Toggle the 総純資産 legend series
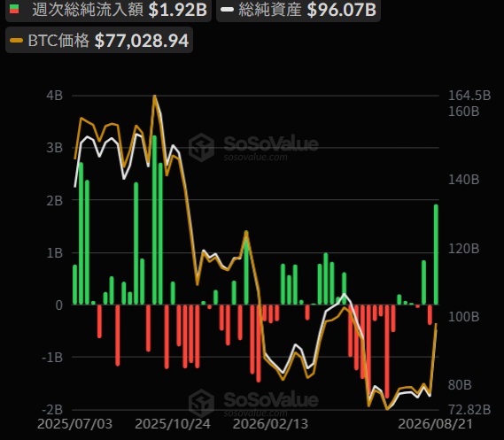504x440 pixels. [299, 10]
